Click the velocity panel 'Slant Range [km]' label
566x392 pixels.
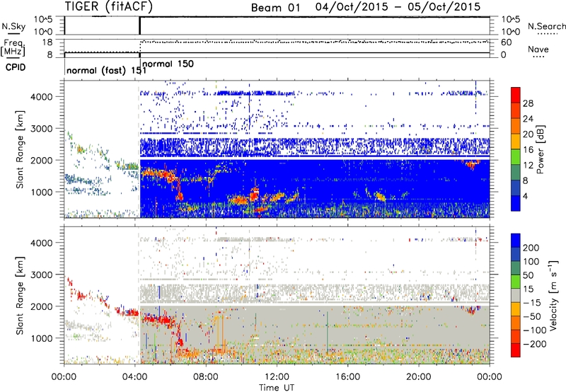coord(20,296)
